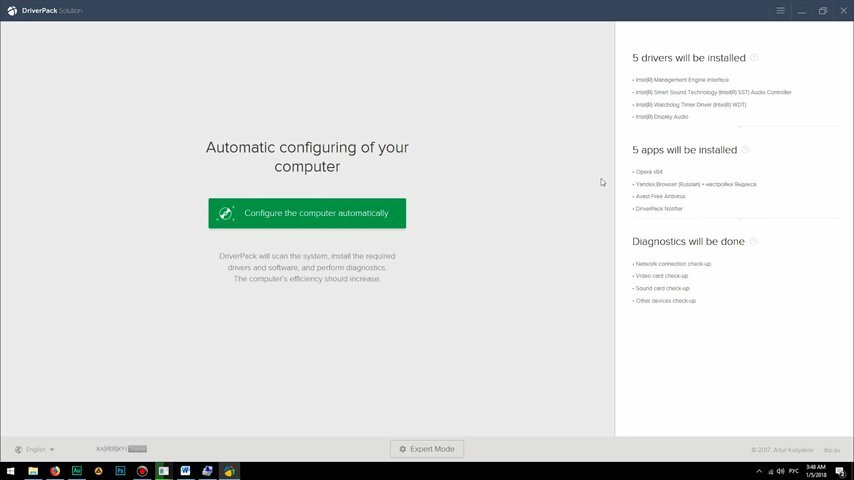854x480 pixels.
Task: Click info icon beside apps will be installed
Action: (746, 149)
